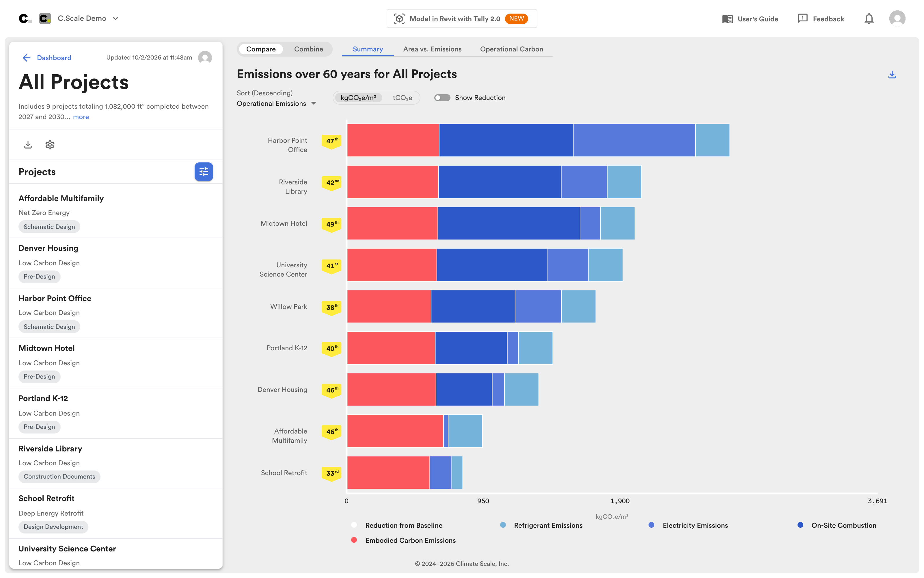Click the Feedback speech bubble icon
924x578 pixels.
[803, 18]
